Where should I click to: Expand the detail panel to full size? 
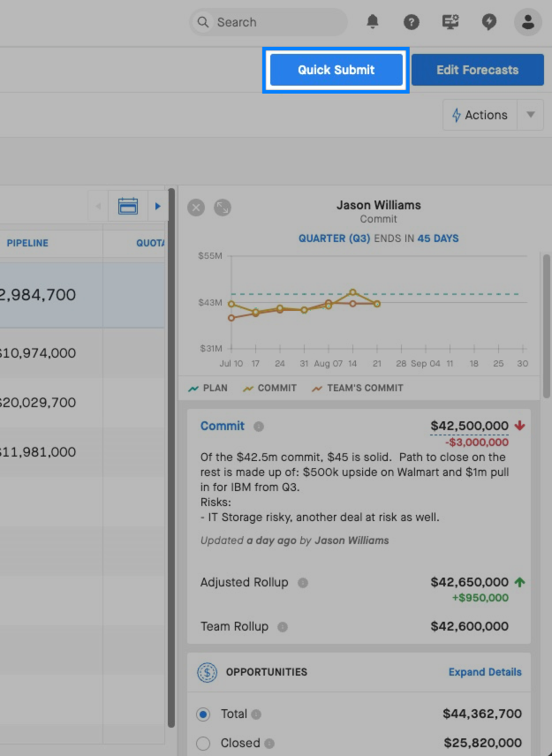pyautogui.click(x=223, y=208)
